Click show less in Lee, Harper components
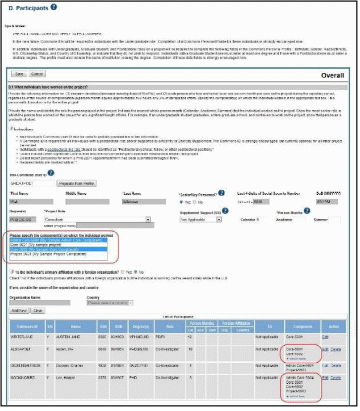The height and width of the screenshot is (411, 360). [x=296, y=396]
